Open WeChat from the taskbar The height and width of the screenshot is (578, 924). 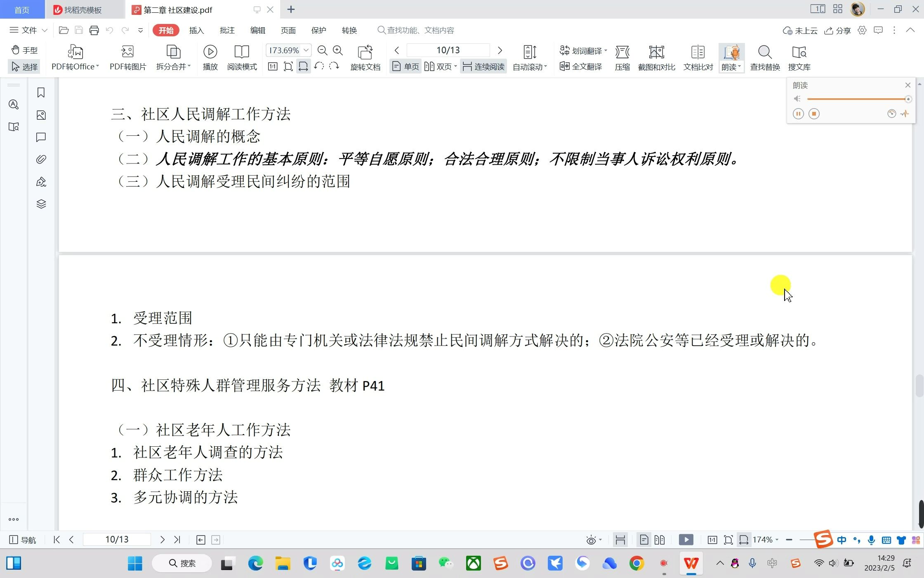[x=445, y=563]
